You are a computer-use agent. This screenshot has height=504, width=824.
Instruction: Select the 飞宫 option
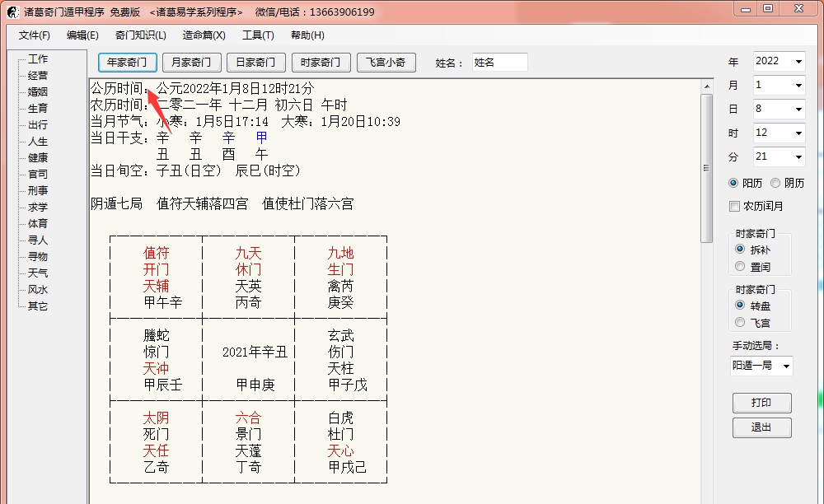pyautogui.click(x=739, y=321)
